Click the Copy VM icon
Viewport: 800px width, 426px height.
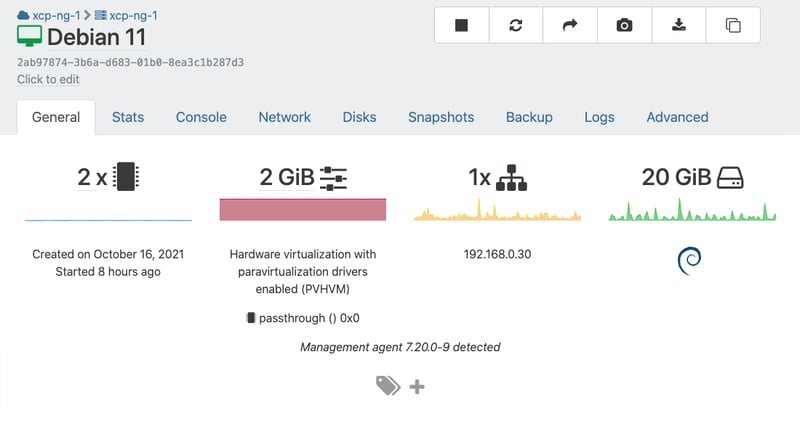click(733, 26)
